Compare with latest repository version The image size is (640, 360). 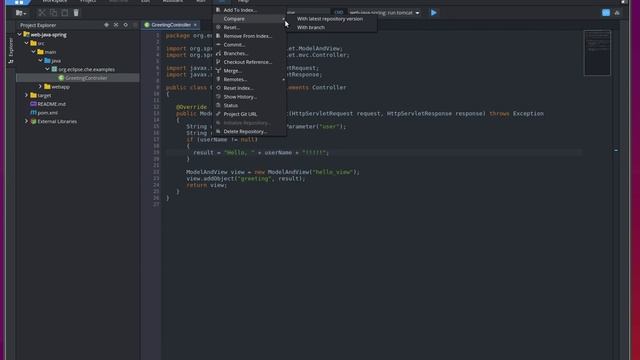[x=330, y=19]
